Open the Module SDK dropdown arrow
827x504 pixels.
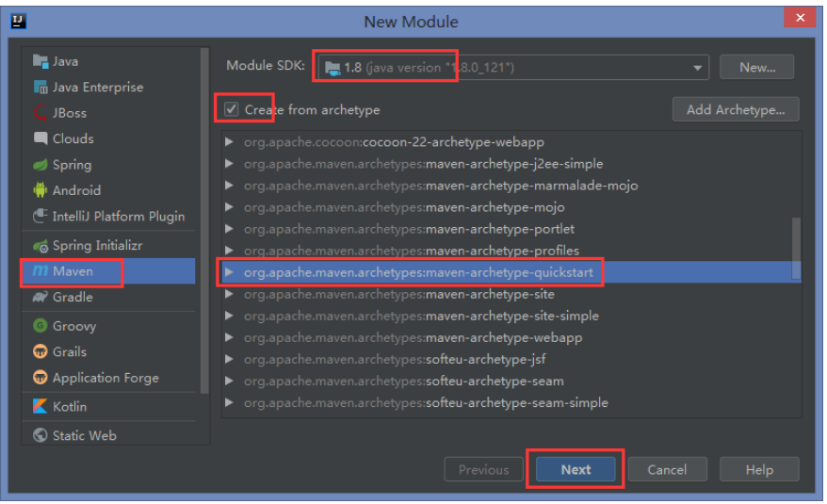tap(697, 68)
